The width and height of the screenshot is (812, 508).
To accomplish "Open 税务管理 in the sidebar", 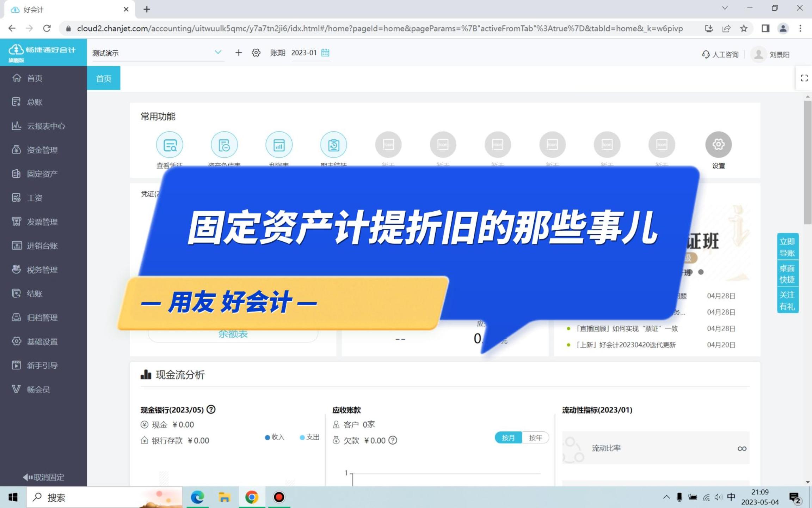I will (43, 270).
